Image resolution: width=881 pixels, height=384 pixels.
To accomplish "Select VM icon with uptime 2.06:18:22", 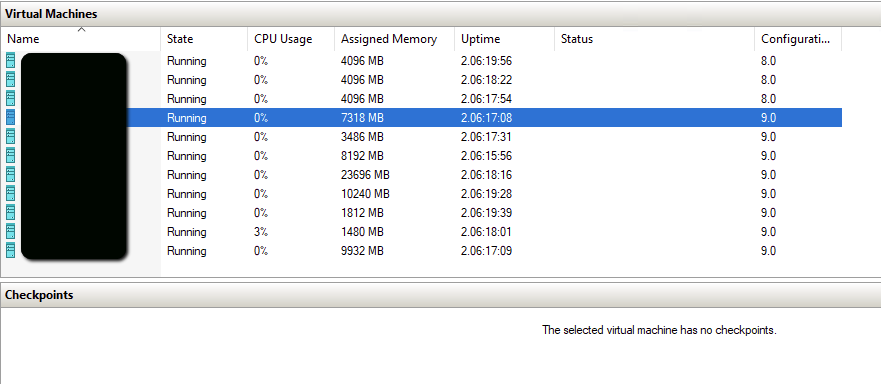I will click(10, 79).
